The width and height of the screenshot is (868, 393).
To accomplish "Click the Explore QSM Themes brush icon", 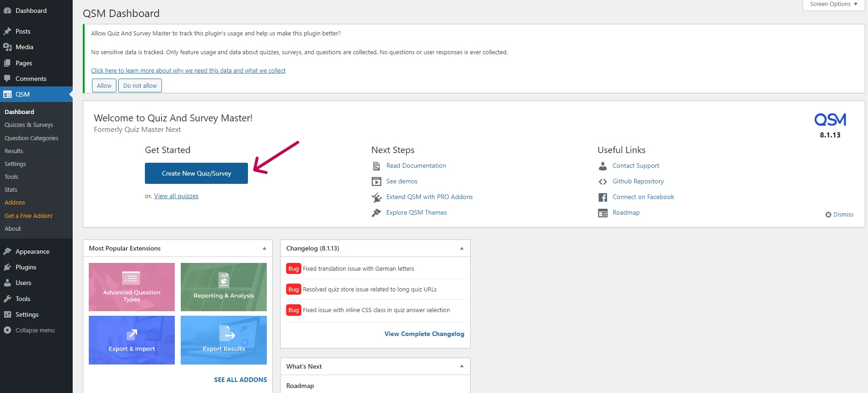I will coord(376,213).
